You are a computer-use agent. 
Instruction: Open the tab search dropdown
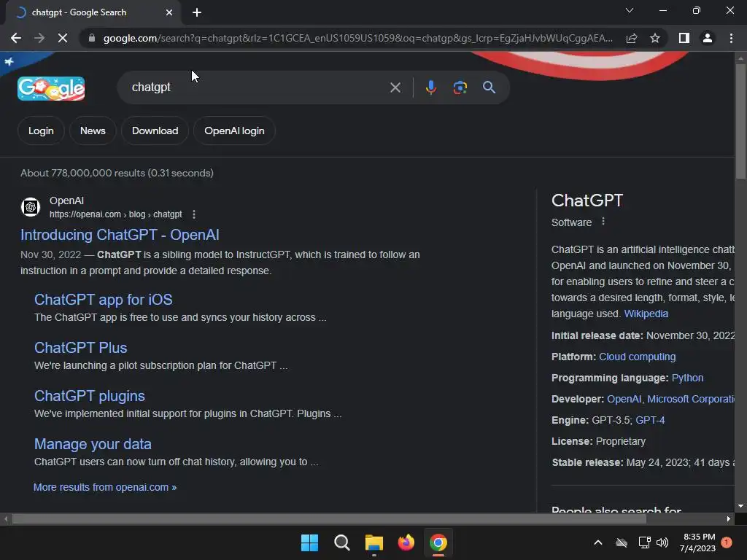(x=630, y=10)
